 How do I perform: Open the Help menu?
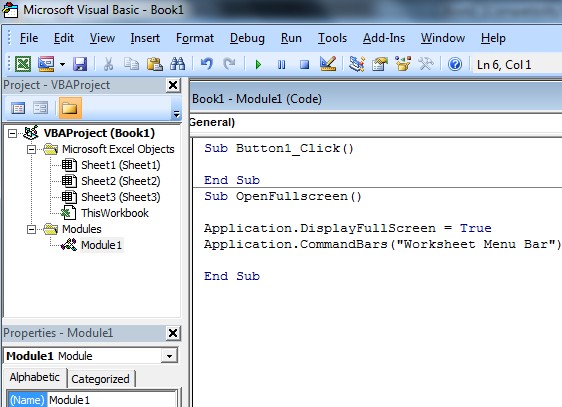point(493,38)
